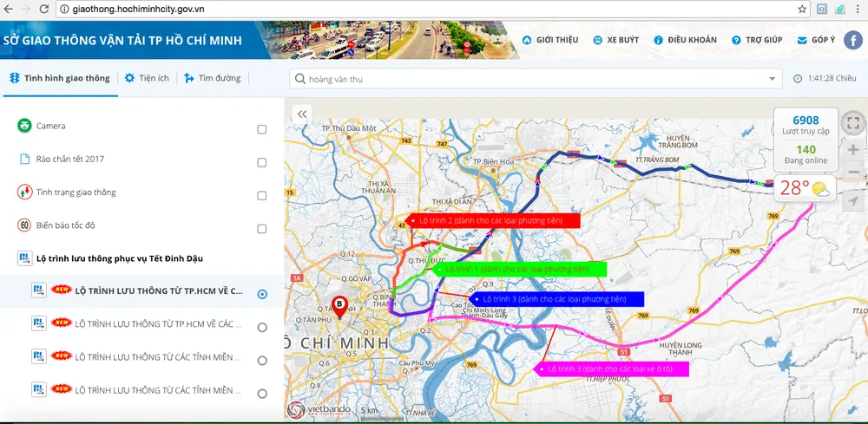Select the last route radio button
This screenshot has height=424, width=868.
pos(262,394)
